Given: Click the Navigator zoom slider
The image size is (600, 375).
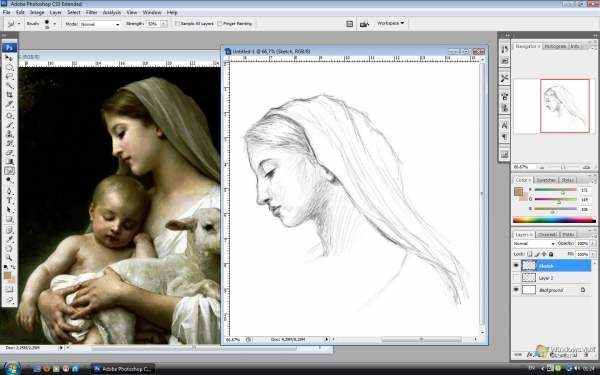Looking at the screenshot, I should tap(564, 167).
